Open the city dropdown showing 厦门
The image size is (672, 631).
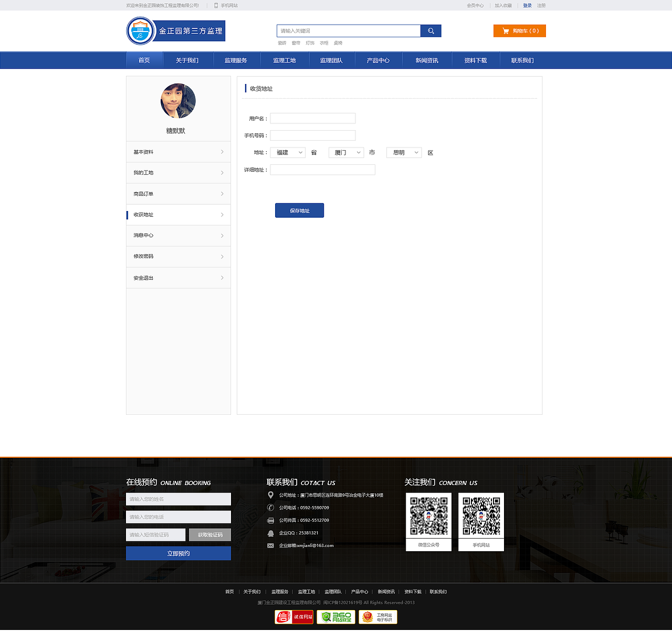click(x=346, y=152)
